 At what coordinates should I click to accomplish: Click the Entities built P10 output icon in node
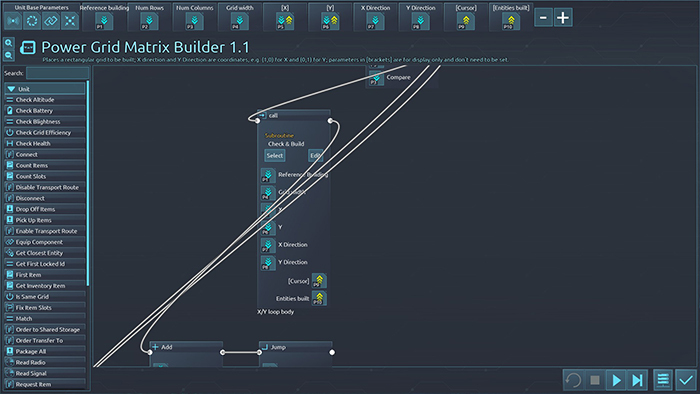pyautogui.click(x=319, y=298)
